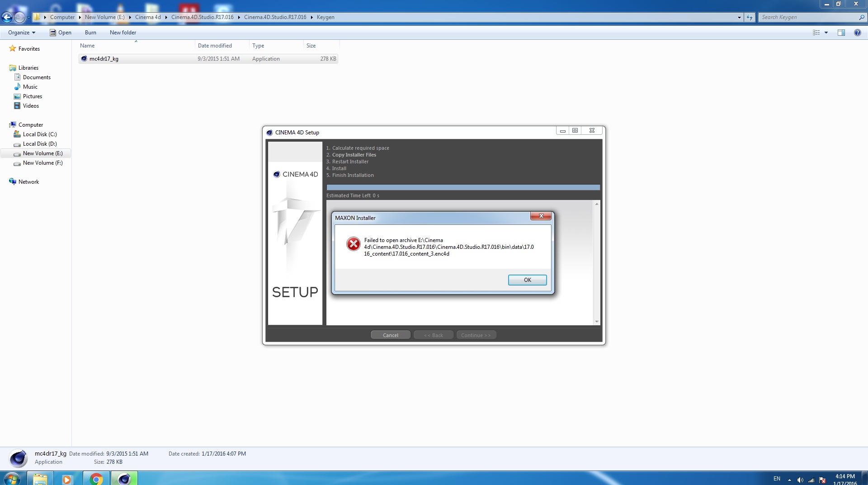The image size is (868, 485).
Task: Open the change view options dropdown
Action: click(826, 33)
